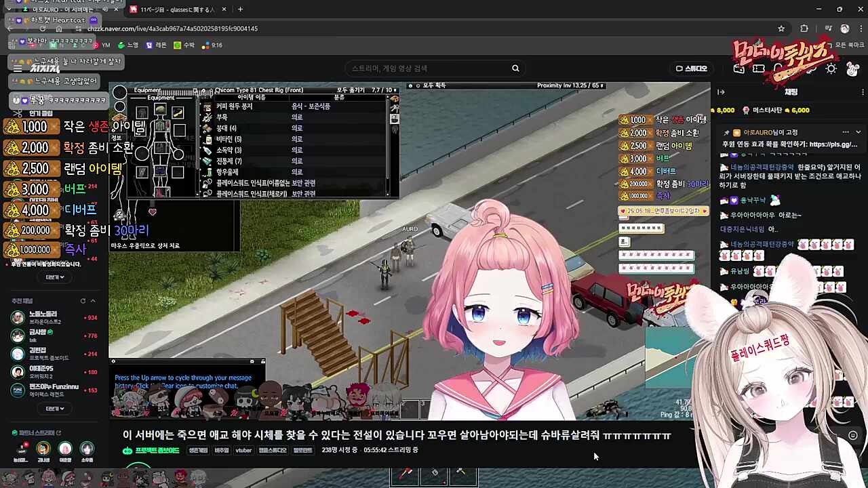Open the 이태준95 channel
This screenshot has height=488, width=868.
(x=56, y=371)
